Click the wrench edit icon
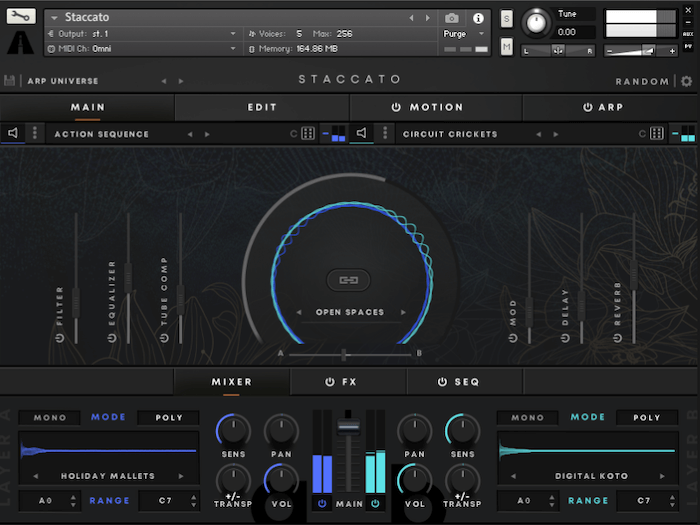This screenshot has width=700, height=525. click(x=22, y=17)
